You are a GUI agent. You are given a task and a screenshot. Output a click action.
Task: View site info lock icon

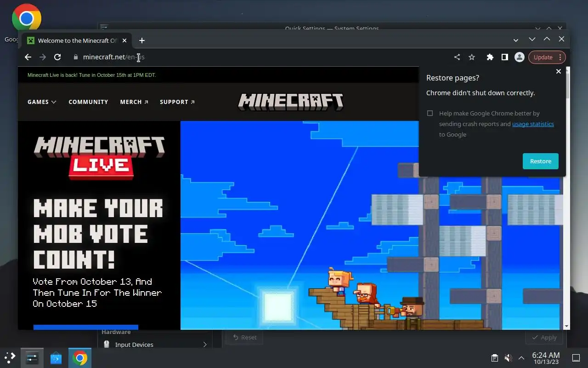76,57
